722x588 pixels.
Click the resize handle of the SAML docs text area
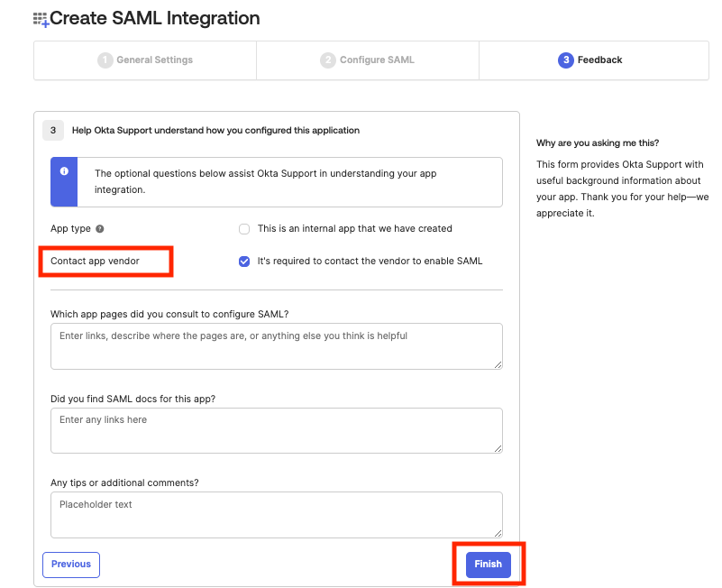[x=498, y=448]
